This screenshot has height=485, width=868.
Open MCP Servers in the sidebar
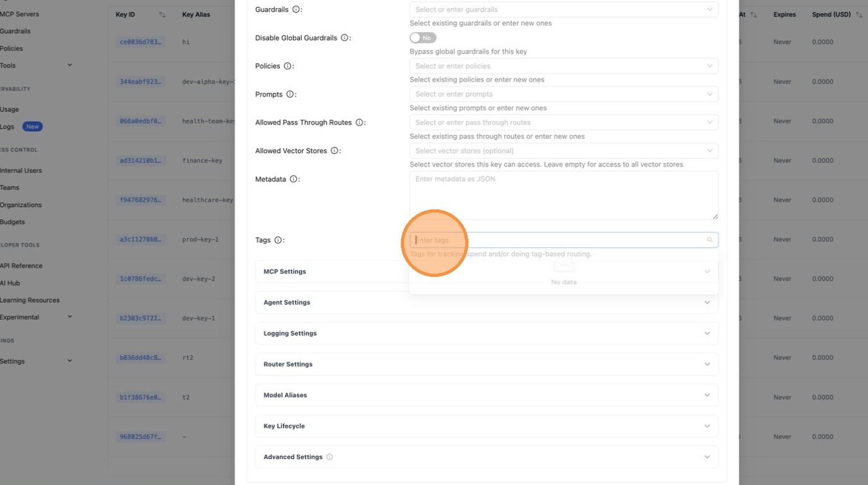coord(20,14)
